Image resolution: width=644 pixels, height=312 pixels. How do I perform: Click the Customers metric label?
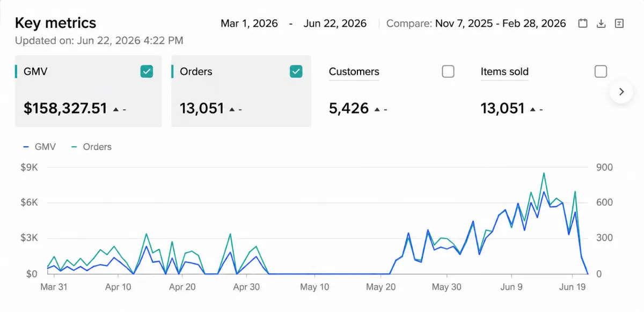[x=354, y=72]
